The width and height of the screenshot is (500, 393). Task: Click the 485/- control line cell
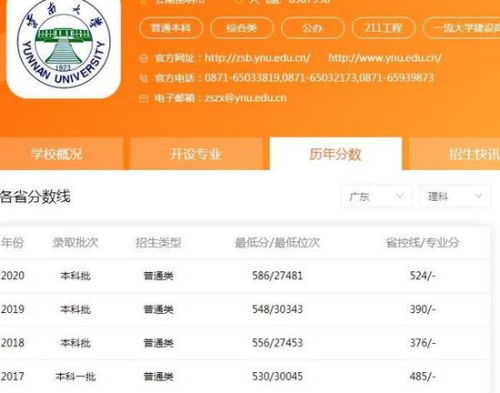pyautogui.click(x=423, y=377)
